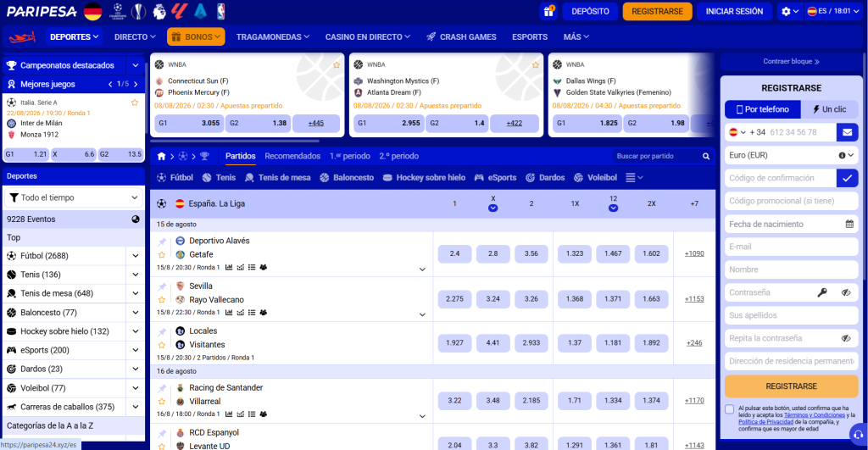The image size is (868, 450).
Task: Select the Hockey sobre hielo filter
Action: coord(424,178)
